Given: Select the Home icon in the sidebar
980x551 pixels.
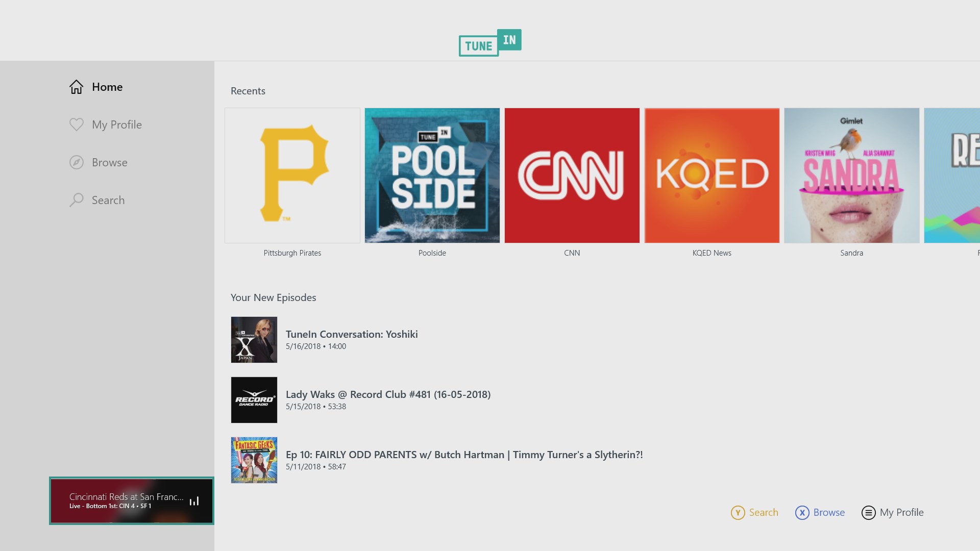Looking at the screenshot, I should pos(77,87).
